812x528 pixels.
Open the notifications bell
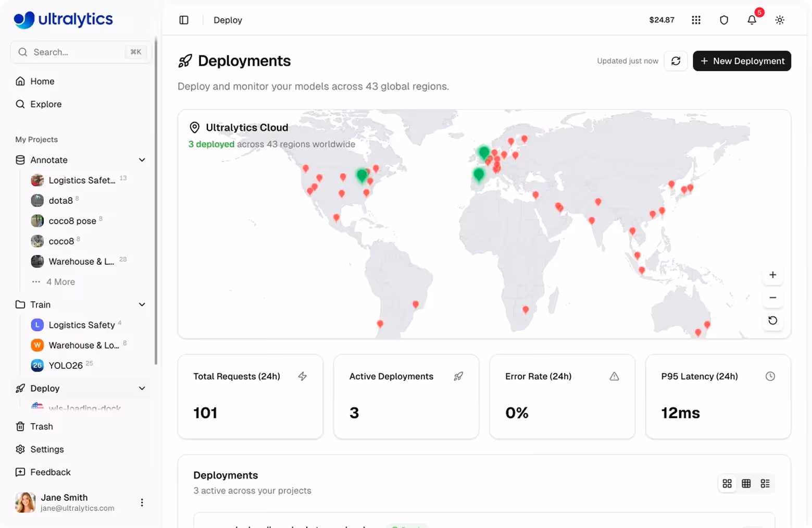click(x=752, y=20)
